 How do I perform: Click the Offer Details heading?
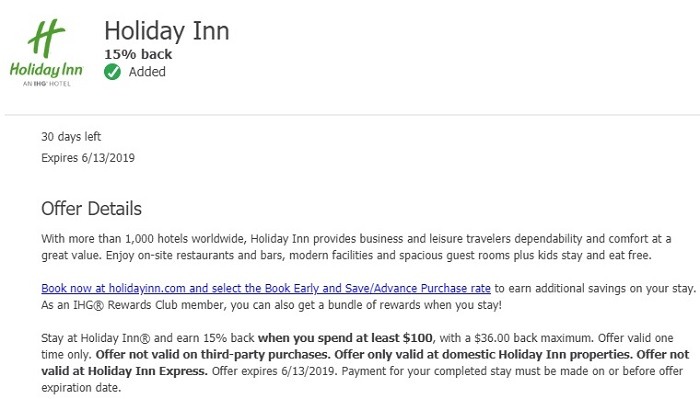(92, 209)
